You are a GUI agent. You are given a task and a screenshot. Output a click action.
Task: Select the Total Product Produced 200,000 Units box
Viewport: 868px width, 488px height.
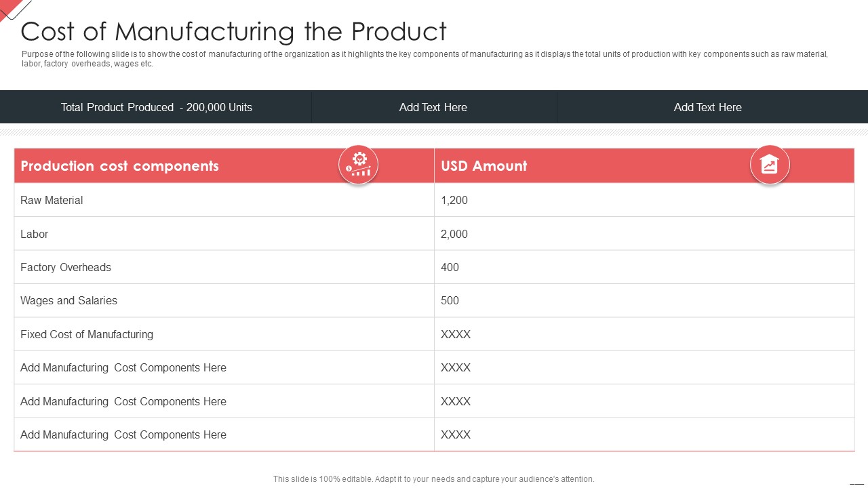pos(156,107)
